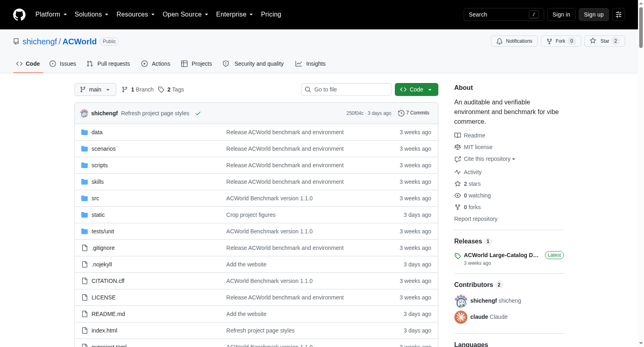Expand the Solutions menu

(91, 15)
